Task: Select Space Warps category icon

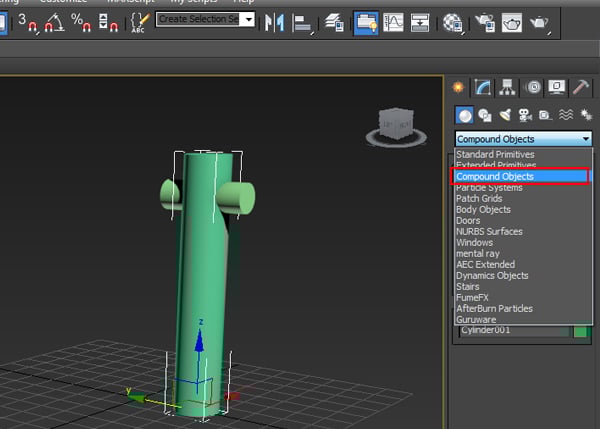Action: 566,115
